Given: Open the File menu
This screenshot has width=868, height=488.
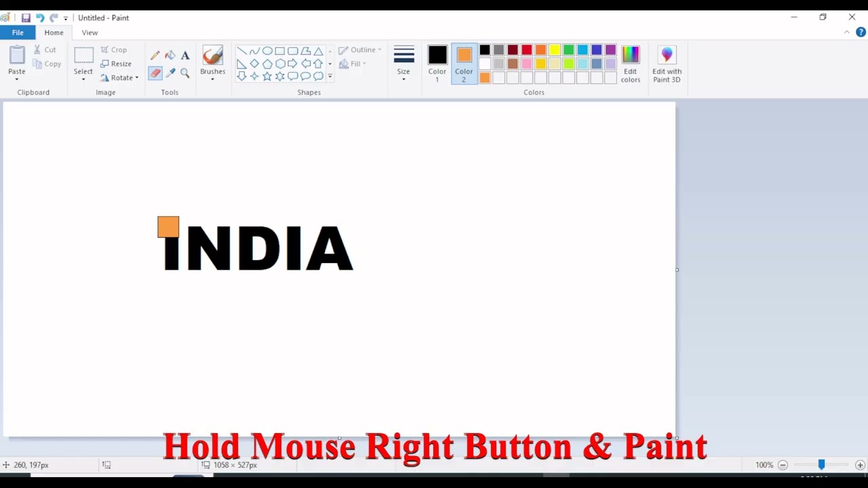Looking at the screenshot, I should click(x=18, y=33).
